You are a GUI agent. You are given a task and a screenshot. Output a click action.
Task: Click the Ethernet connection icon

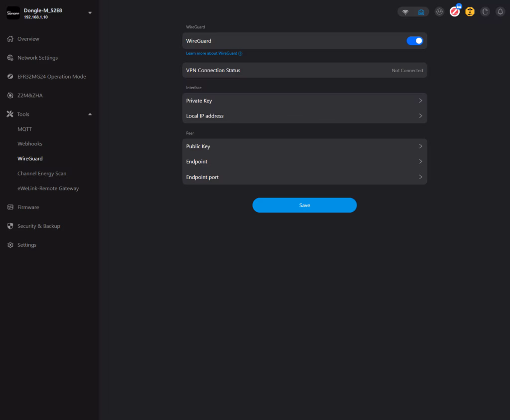tap(421, 12)
